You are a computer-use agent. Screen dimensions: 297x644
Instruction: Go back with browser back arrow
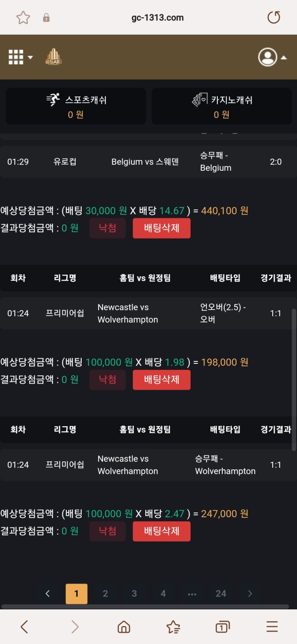pyautogui.click(x=24, y=627)
